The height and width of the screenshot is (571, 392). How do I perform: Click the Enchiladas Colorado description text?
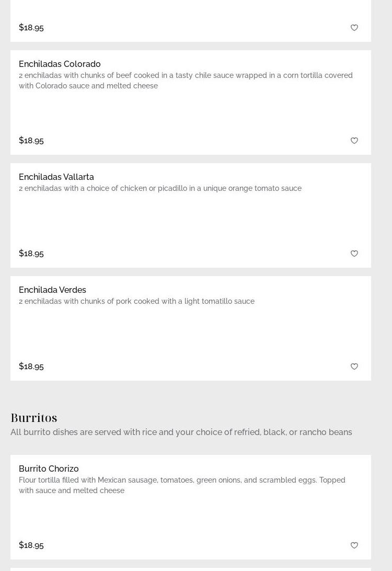point(186,81)
